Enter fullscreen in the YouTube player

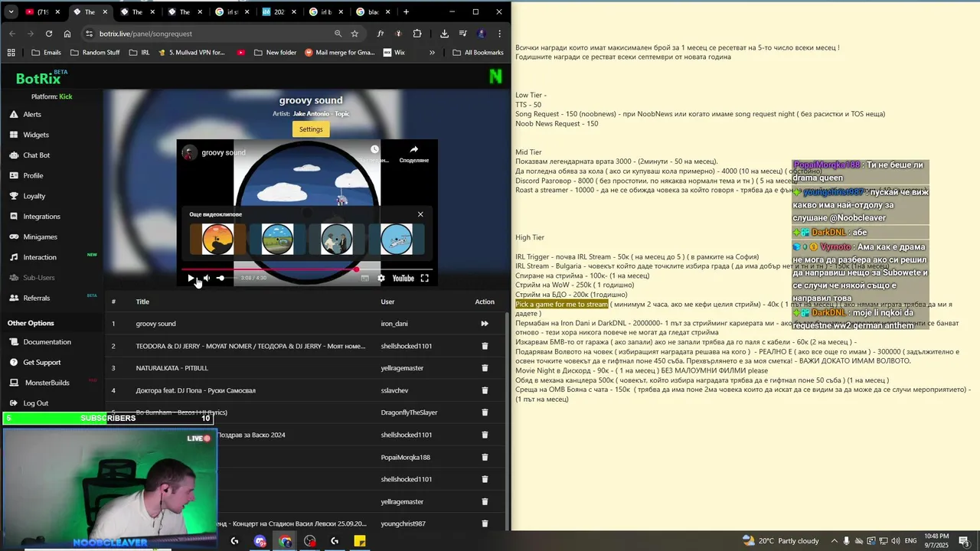pyautogui.click(x=425, y=278)
